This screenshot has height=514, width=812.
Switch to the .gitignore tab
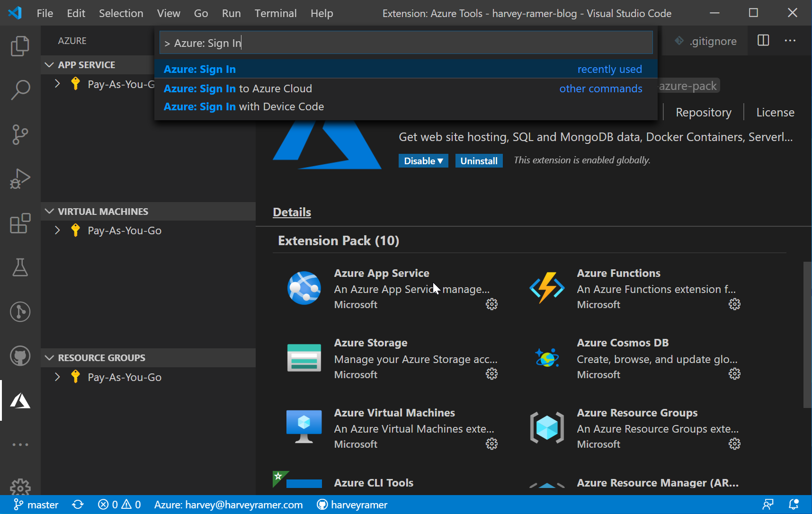coord(705,41)
